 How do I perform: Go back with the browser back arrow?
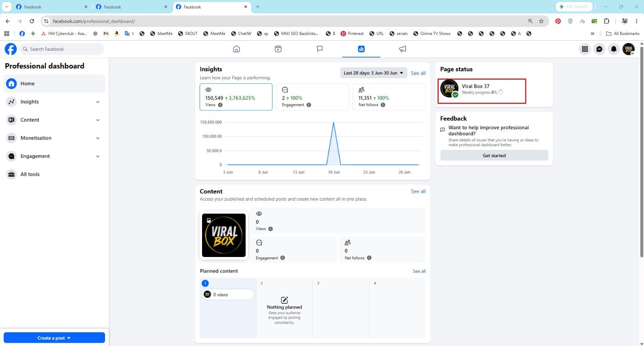8,21
